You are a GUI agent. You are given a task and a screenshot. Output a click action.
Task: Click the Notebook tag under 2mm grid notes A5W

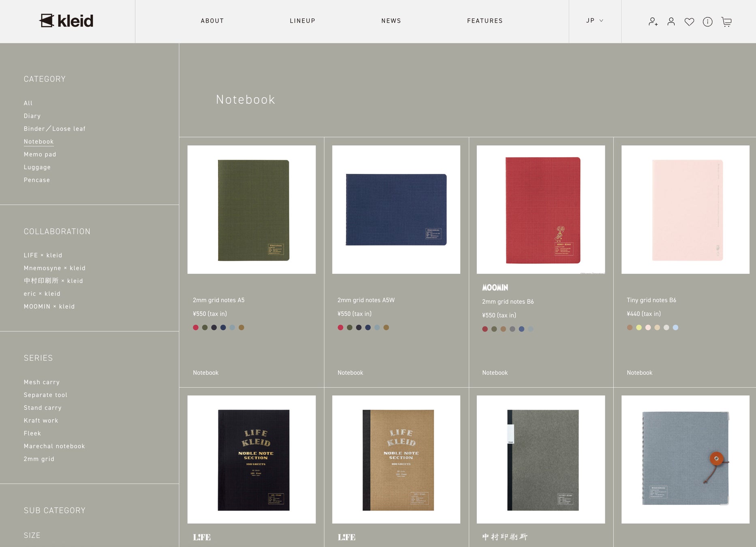pos(350,373)
